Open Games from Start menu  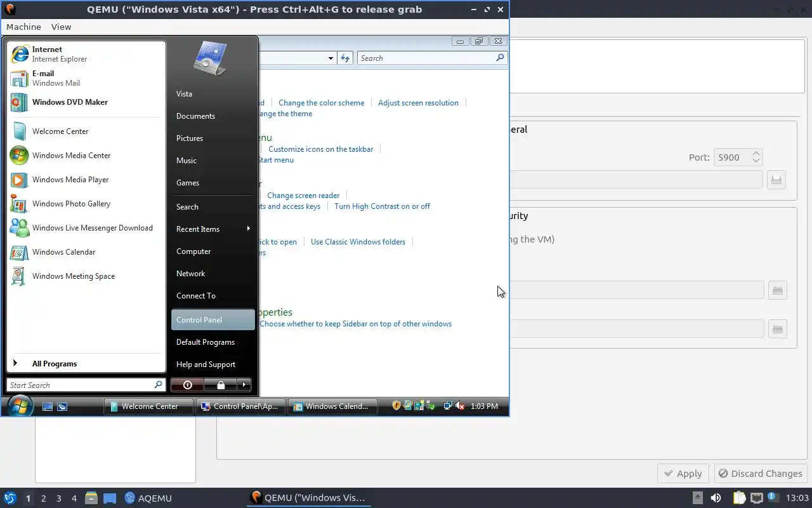pos(213,183)
